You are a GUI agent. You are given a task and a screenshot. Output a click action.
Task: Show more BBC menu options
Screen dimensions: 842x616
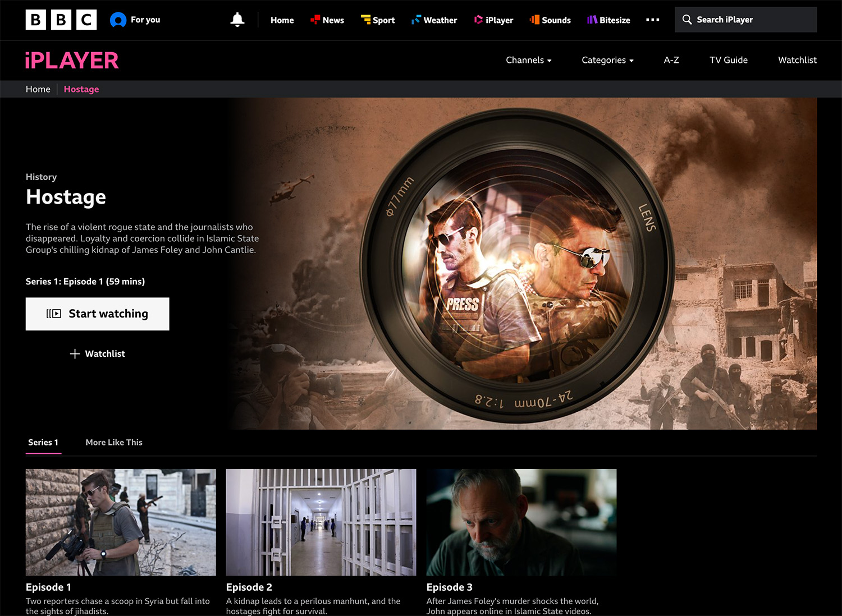(652, 20)
